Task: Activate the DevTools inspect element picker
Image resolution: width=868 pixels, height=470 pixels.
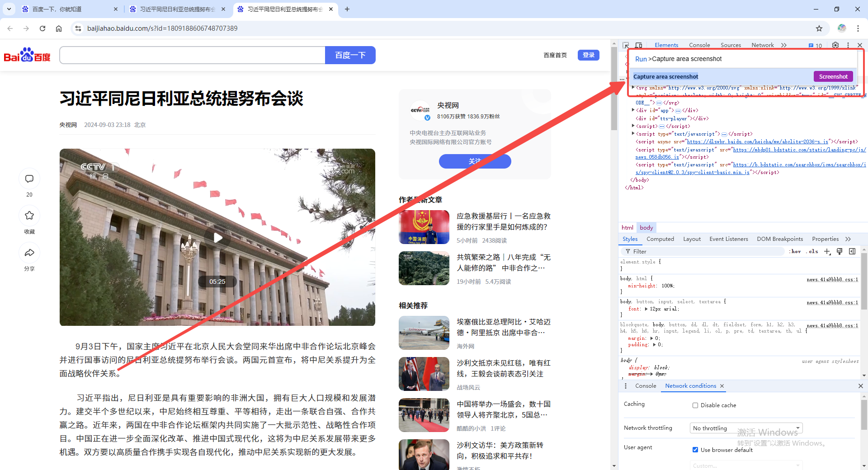Action: click(x=626, y=45)
